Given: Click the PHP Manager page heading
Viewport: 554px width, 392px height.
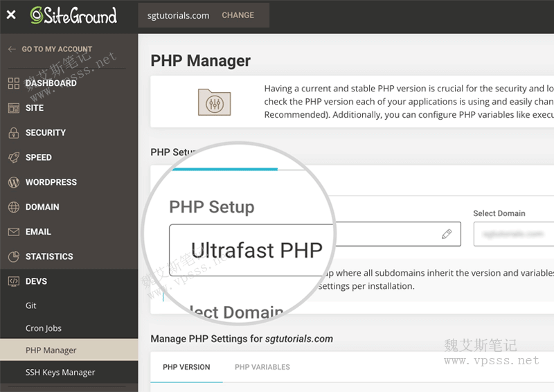Looking at the screenshot, I should tap(201, 61).
